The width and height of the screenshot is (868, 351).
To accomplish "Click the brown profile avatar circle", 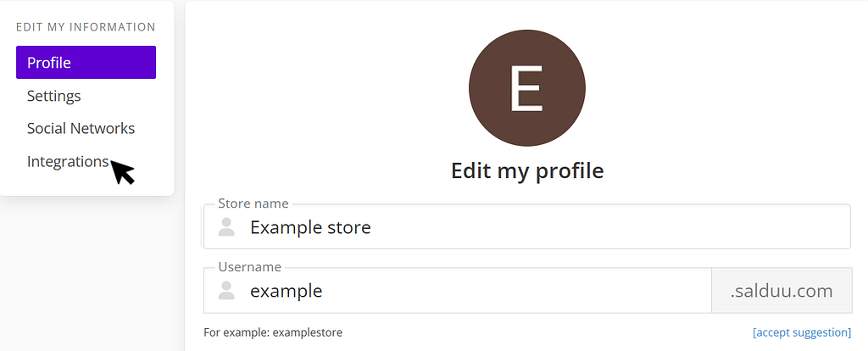I will point(526,88).
